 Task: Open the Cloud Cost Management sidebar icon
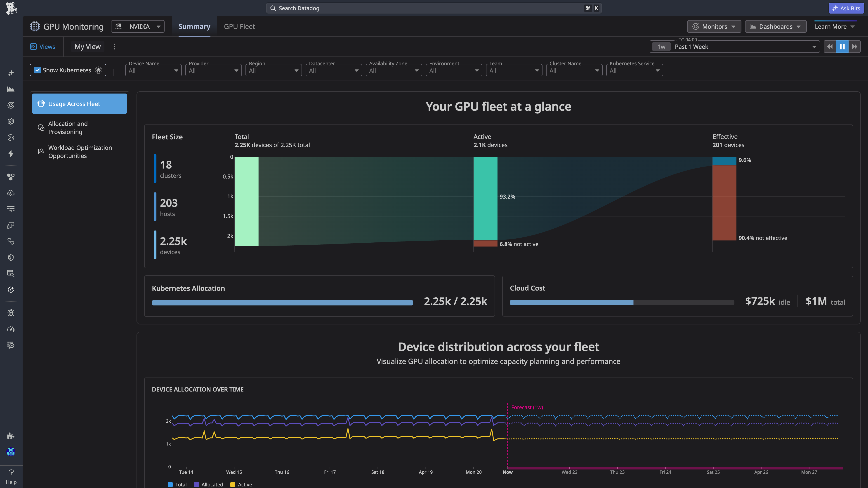tap(11, 193)
